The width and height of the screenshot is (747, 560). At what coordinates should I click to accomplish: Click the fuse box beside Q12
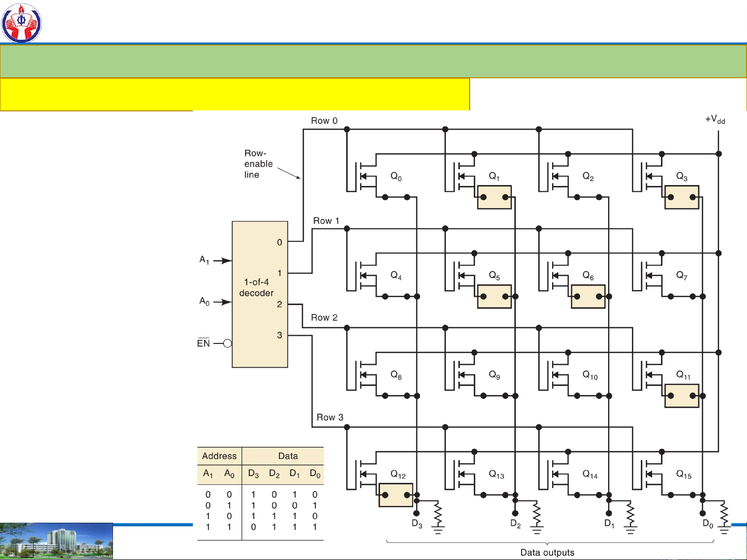(396, 495)
